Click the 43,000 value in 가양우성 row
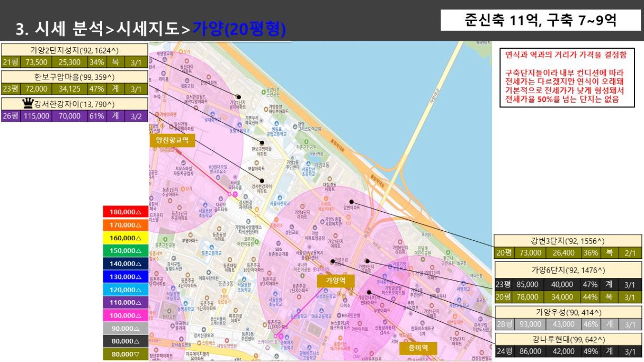The width and height of the screenshot is (644, 362). [563, 324]
